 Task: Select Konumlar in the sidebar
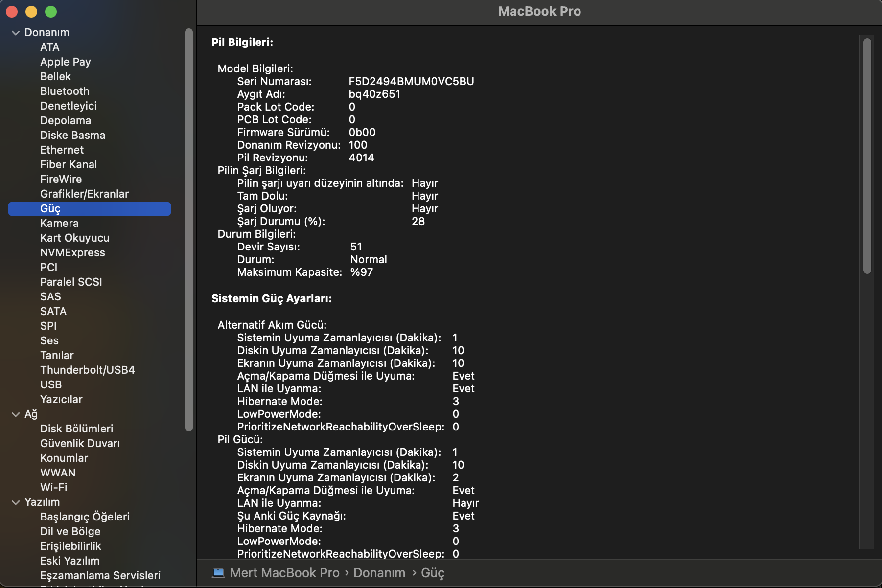(x=64, y=458)
